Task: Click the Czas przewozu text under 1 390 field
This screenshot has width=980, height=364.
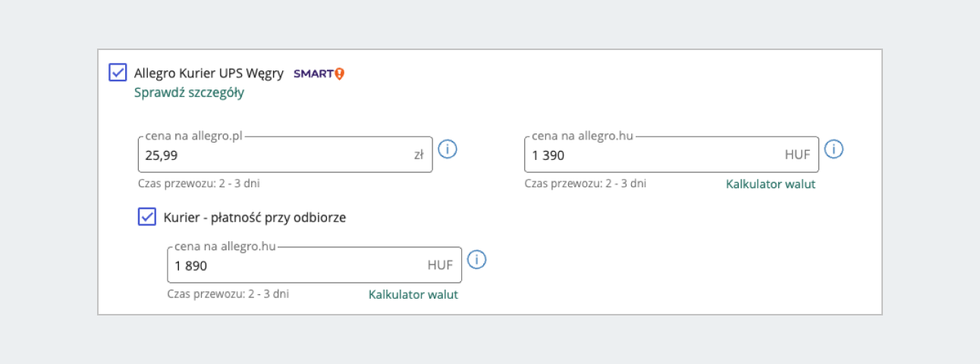Action: point(586,184)
